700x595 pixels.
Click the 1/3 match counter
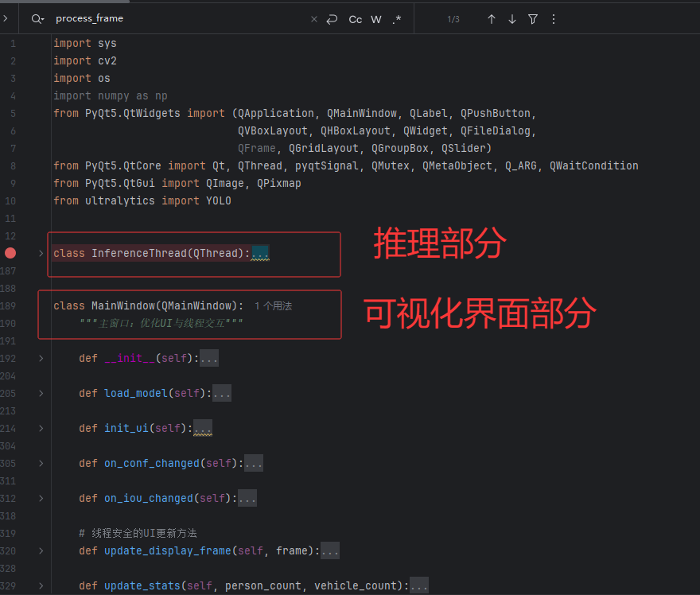point(453,19)
